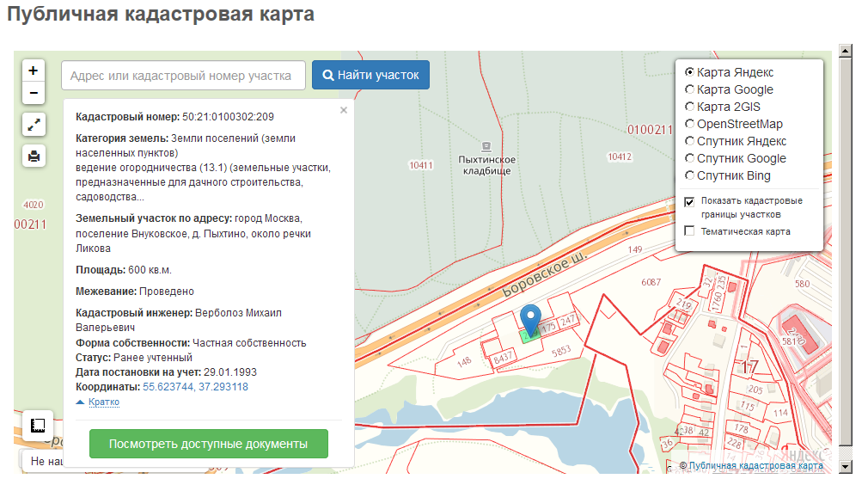The image size is (868, 485).
Task: Click parcel labeled 205 on map
Action: click(x=755, y=390)
